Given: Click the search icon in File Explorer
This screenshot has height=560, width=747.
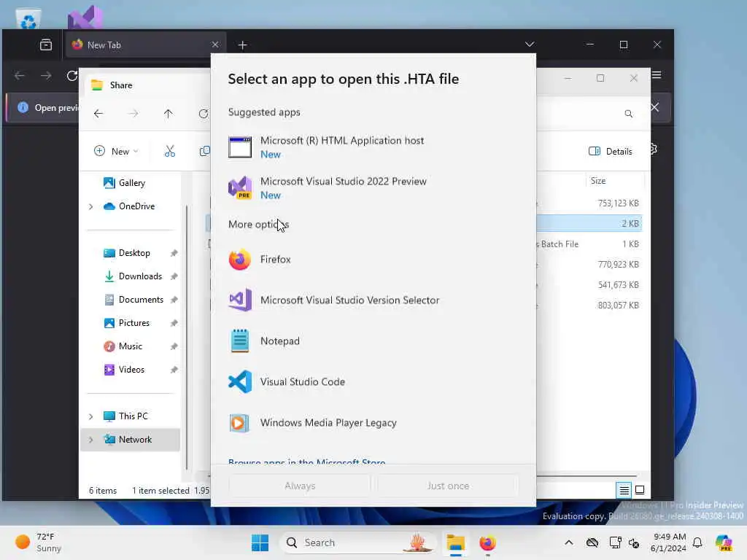Looking at the screenshot, I should pos(629,114).
